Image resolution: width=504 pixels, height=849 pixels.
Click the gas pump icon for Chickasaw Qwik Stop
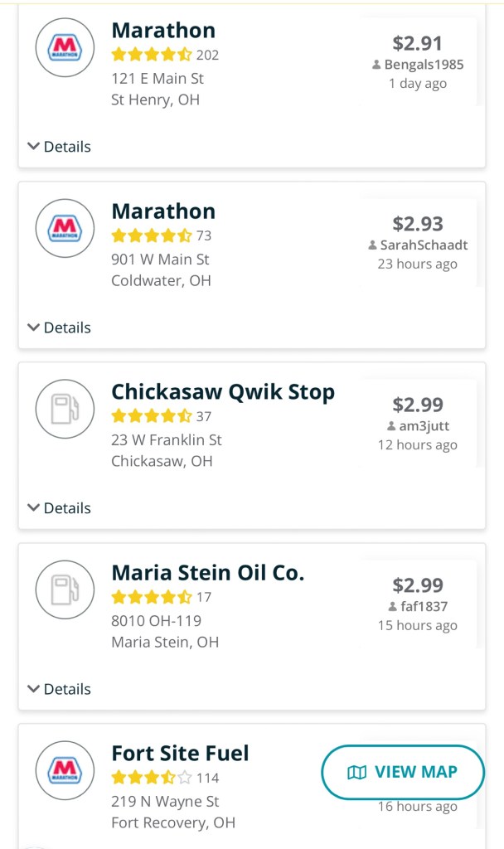(x=65, y=410)
